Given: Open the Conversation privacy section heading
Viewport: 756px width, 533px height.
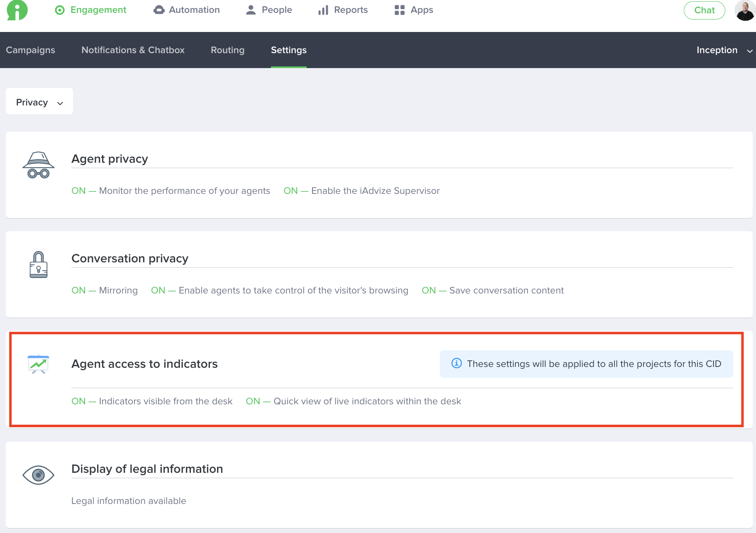Looking at the screenshot, I should coord(130,258).
